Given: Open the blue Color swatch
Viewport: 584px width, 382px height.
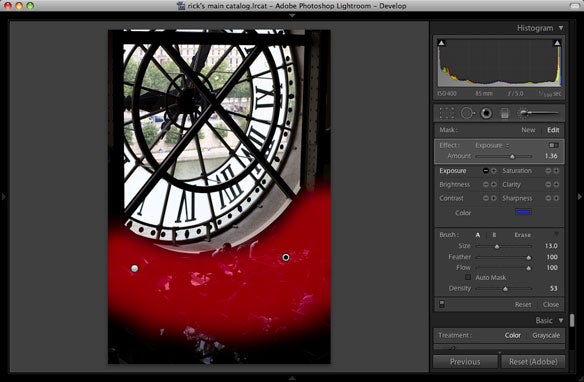Looking at the screenshot, I should pyautogui.click(x=523, y=212).
